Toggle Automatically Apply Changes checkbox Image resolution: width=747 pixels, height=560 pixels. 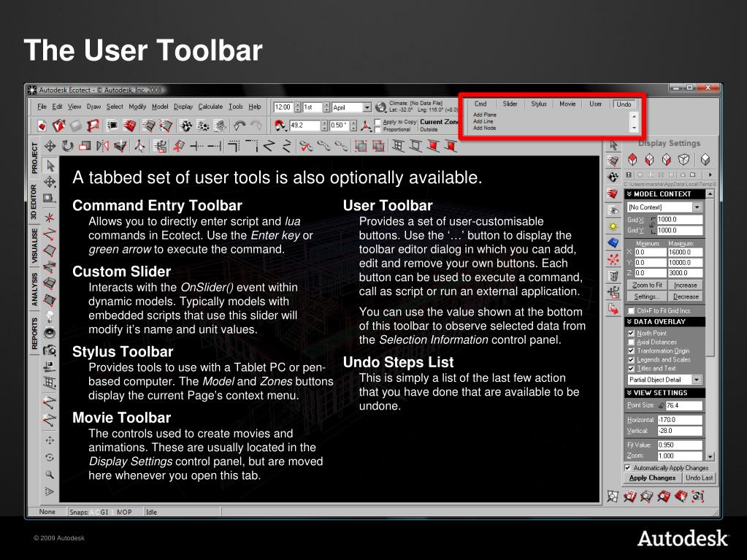point(627,467)
